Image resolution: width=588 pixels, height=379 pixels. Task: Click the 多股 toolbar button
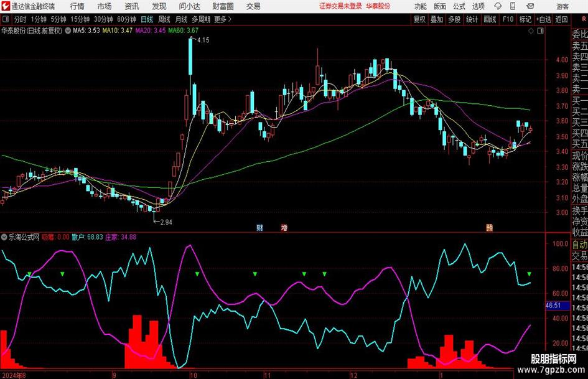coord(454,19)
